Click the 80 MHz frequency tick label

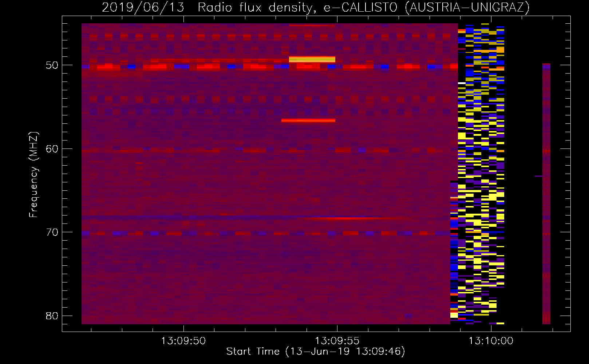click(52, 316)
